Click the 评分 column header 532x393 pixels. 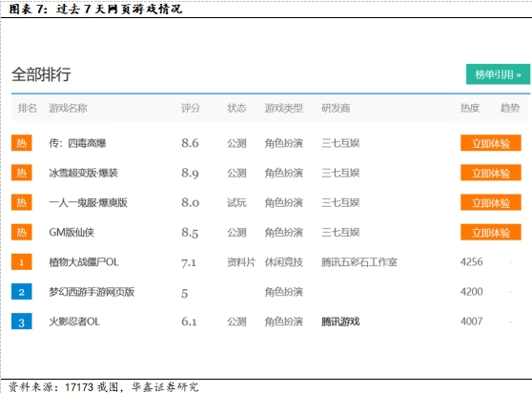[x=191, y=108]
